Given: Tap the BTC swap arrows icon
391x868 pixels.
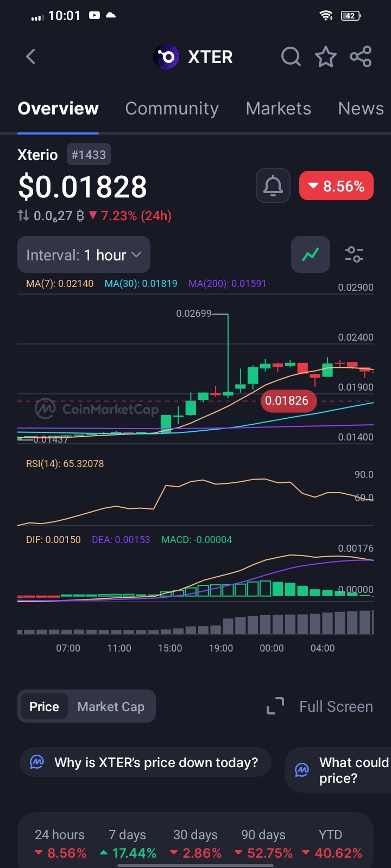Looking at the screenshot, I should tap(23, 216).
